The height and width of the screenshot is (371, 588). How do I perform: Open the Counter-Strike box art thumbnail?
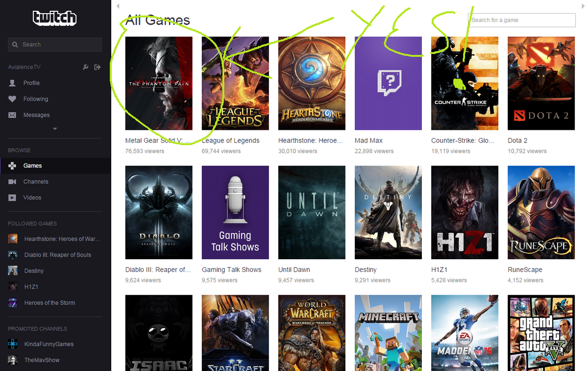point(465,83)
